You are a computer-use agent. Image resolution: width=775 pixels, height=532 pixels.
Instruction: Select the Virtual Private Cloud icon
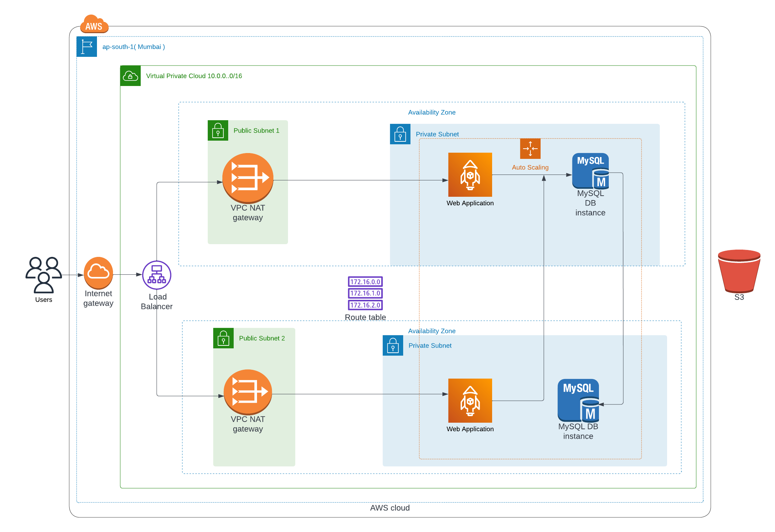(x=130, y=76)
